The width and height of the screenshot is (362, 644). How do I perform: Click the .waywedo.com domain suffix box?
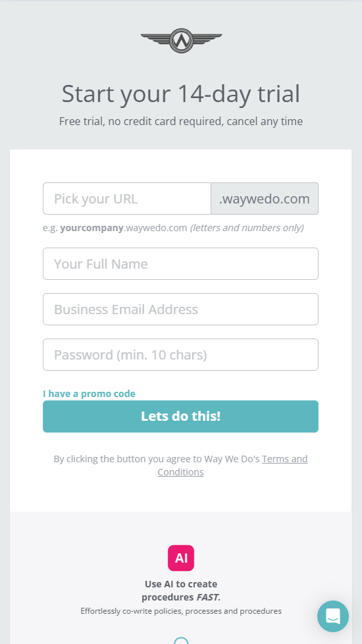coord(265,198)
